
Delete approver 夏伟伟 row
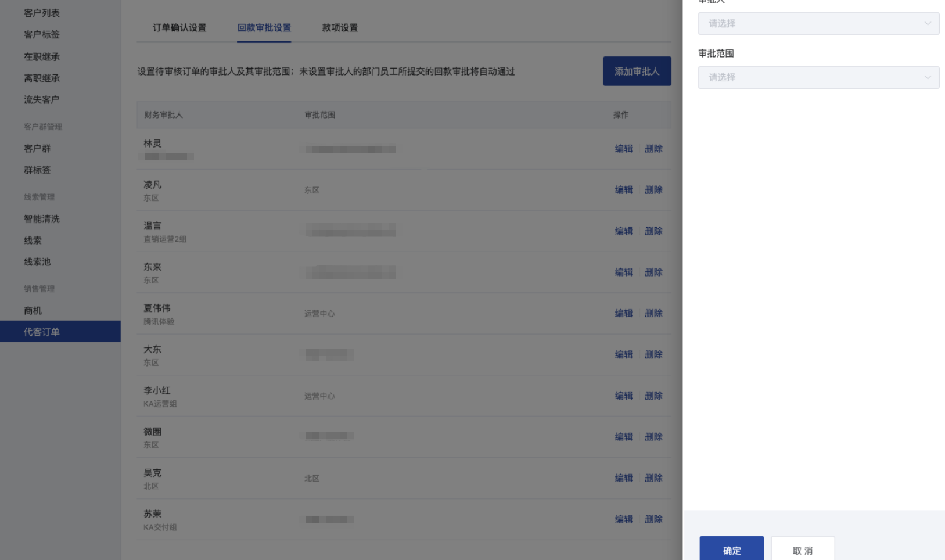point(653,314)
